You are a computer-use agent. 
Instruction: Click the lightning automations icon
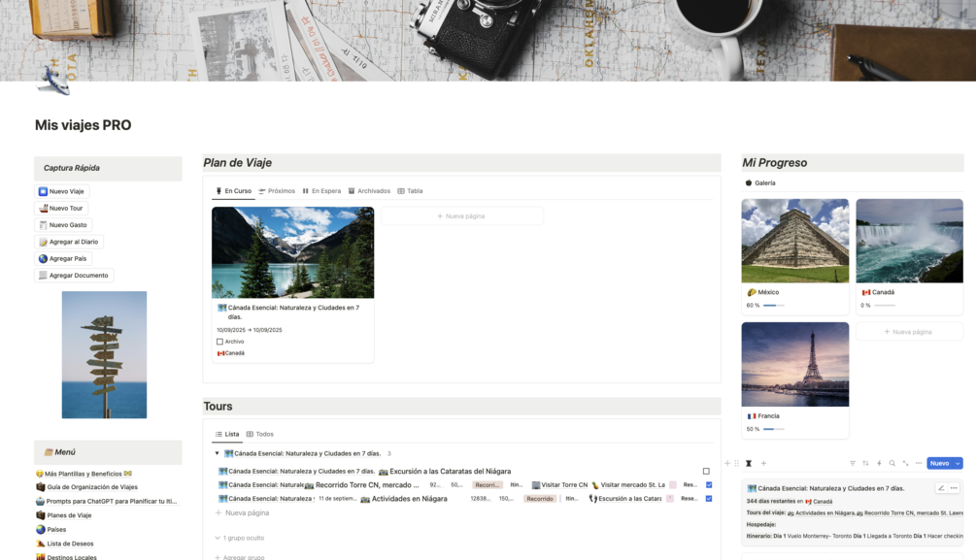pos(879,464)
